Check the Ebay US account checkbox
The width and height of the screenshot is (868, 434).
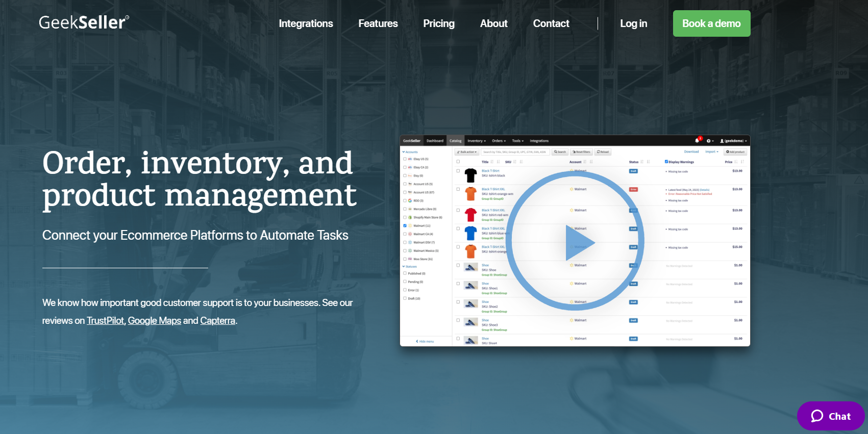405,159
